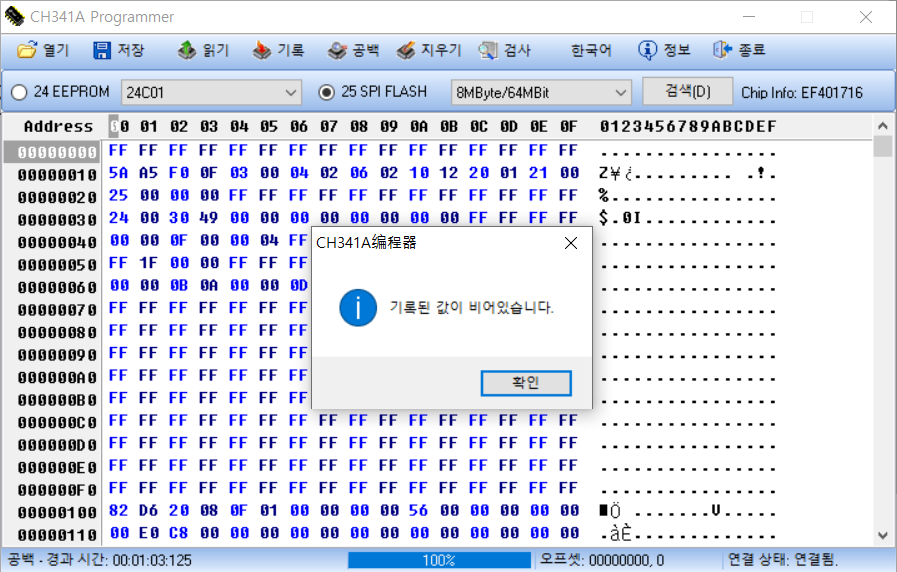Click byte E0 in row 00000110
Screen dimensions: 897x572
pyautogui.click(x=148, y=533)
